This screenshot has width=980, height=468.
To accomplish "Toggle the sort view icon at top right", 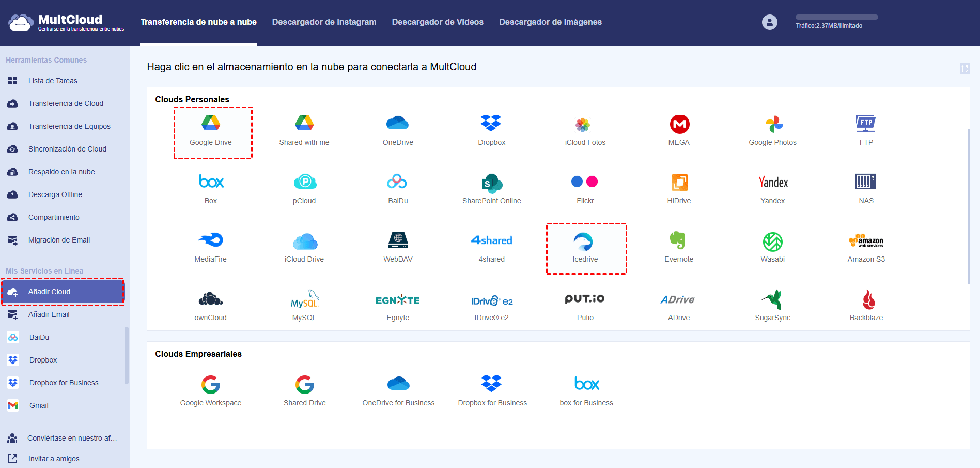I will tap(965, 68).
